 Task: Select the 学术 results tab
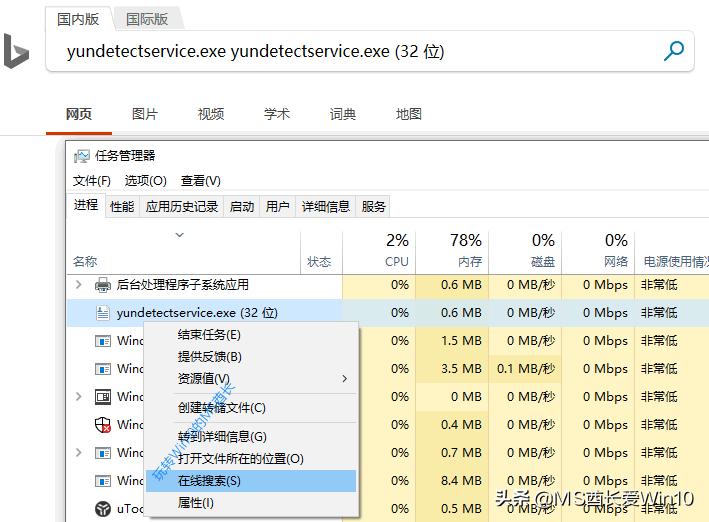277,114
